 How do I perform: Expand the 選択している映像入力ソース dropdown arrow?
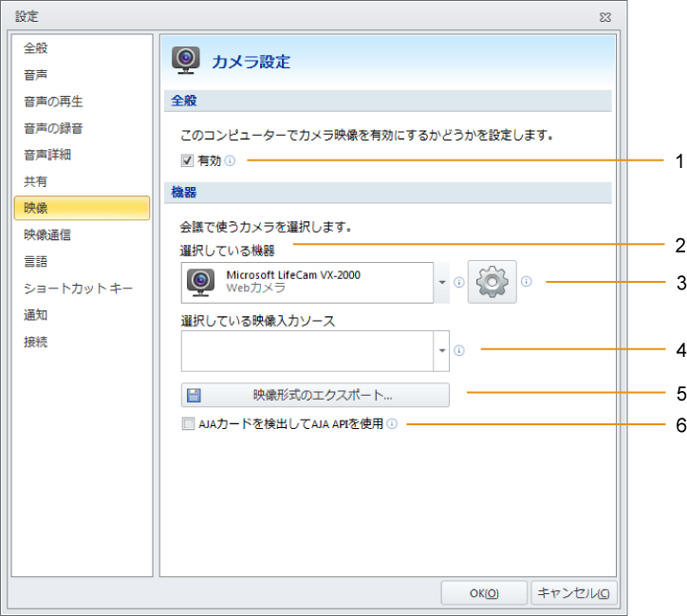441,350
